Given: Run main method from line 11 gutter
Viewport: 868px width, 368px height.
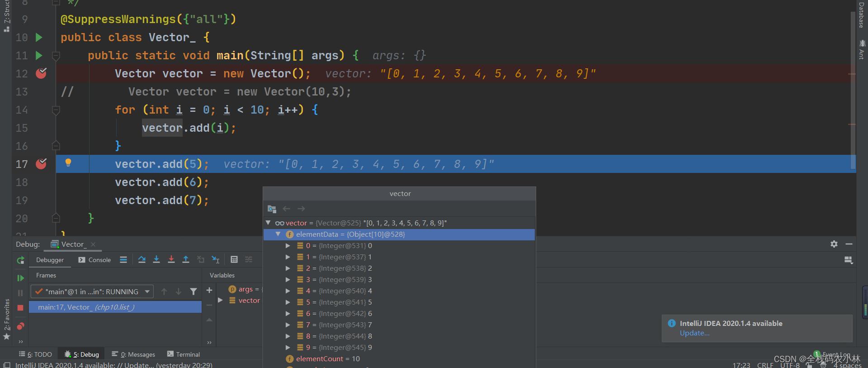Looking at the screenshot, I should tap(39, 55).
